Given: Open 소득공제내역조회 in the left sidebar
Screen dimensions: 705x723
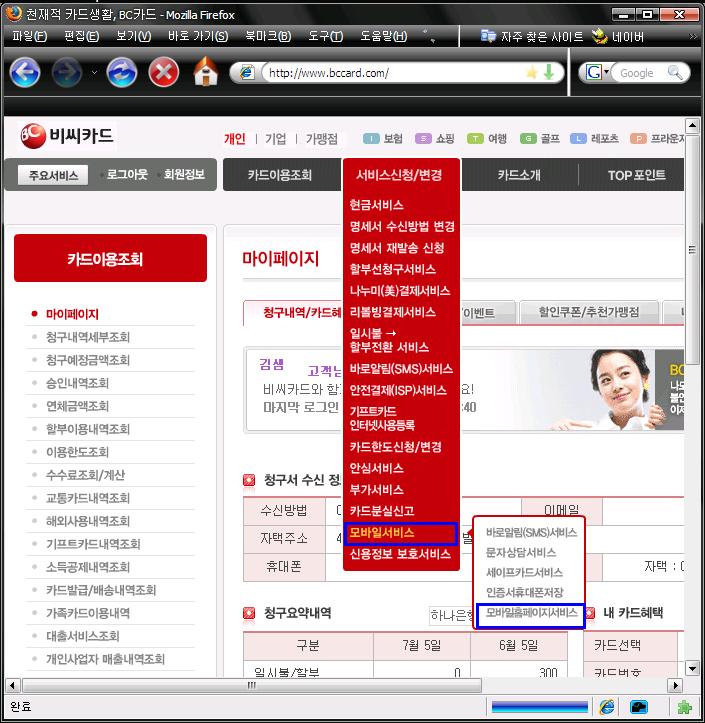Looking at the screenshot, I should pyautogui.click(x=88, y=567).
